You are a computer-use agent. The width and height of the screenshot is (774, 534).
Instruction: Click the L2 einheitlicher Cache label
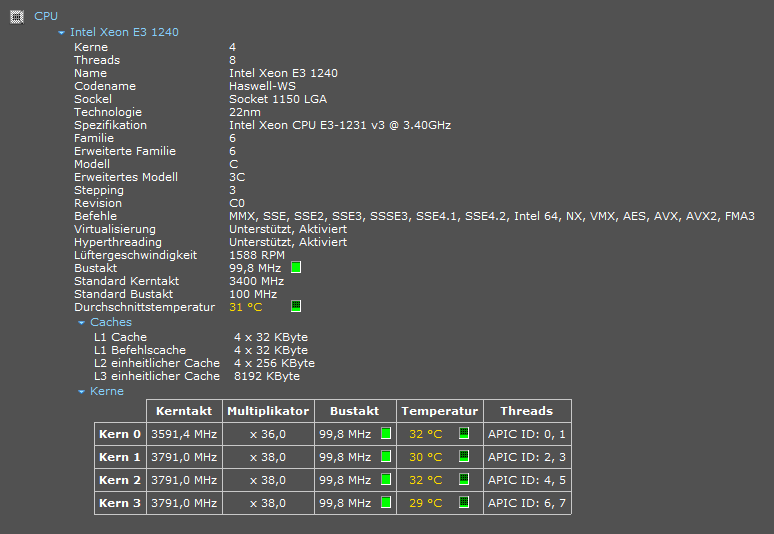coord(157,363)
